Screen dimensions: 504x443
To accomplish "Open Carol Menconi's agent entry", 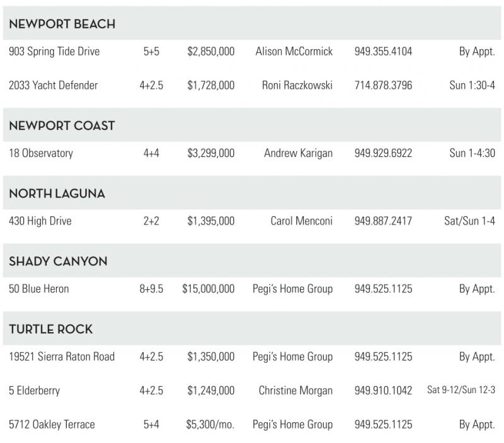I will (x=301, y=221).
